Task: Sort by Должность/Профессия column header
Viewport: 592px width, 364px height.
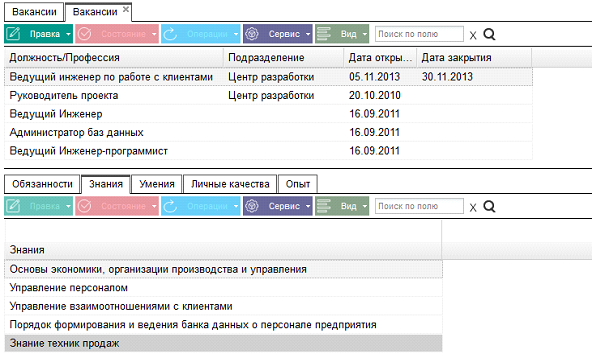Action: [114, 58]
